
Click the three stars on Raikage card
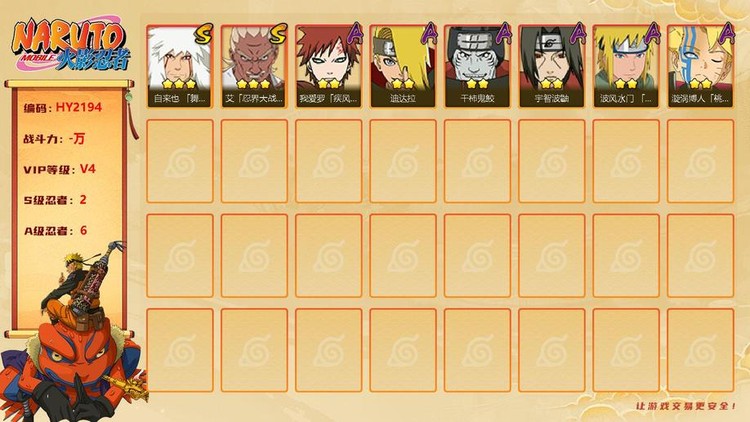[254, 84]
